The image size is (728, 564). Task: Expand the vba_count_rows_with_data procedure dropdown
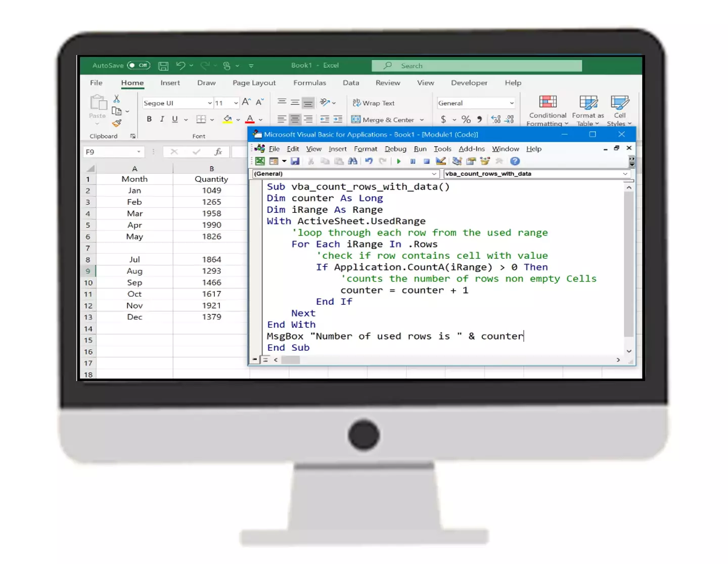click(625, 174)
